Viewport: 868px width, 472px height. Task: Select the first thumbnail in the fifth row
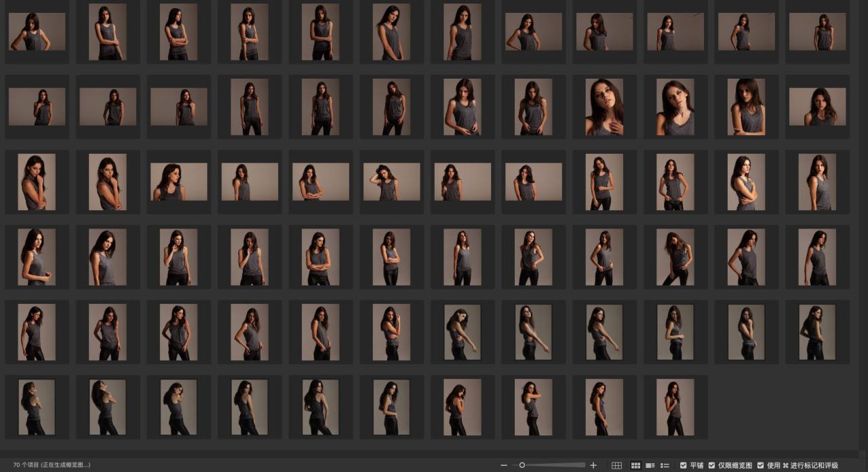coord(37,332)
